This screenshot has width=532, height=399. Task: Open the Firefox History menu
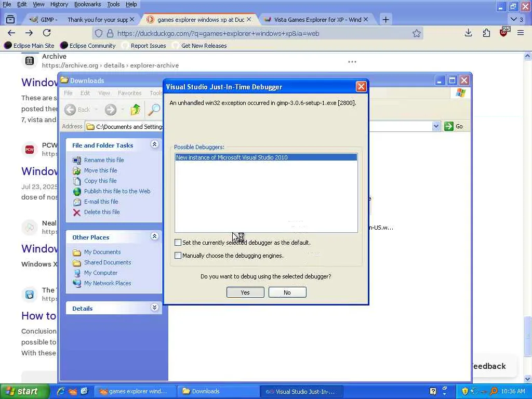point(59,4)
